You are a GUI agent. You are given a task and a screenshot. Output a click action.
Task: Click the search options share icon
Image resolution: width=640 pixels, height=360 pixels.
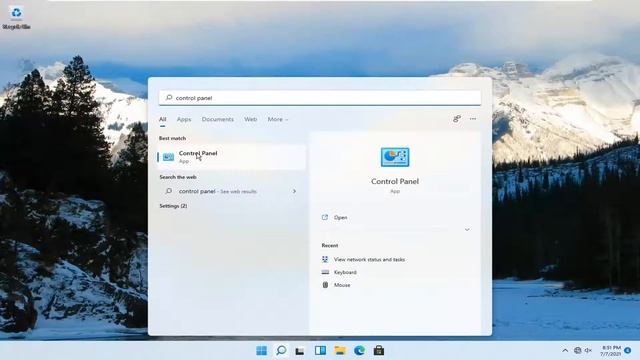tap(457, 119)
